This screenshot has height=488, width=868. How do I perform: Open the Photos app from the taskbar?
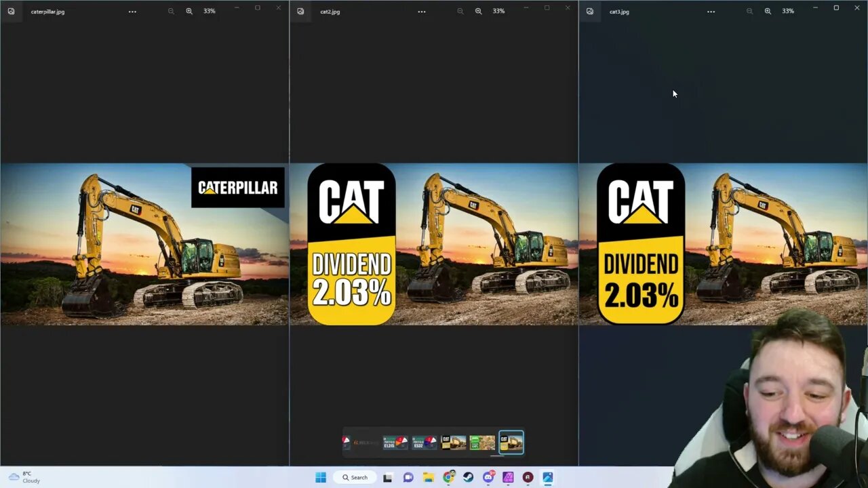coord(548,477)
